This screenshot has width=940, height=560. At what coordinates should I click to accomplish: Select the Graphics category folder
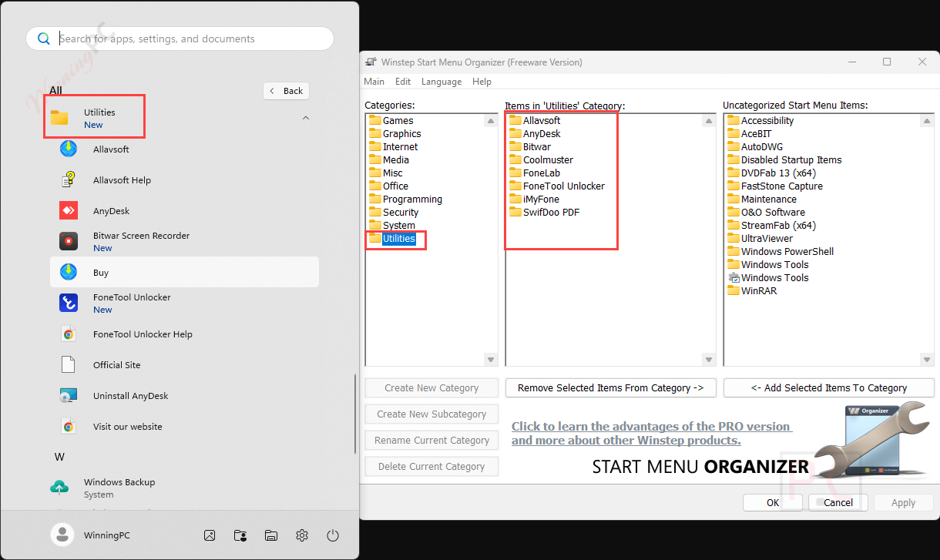pos(394,133)
